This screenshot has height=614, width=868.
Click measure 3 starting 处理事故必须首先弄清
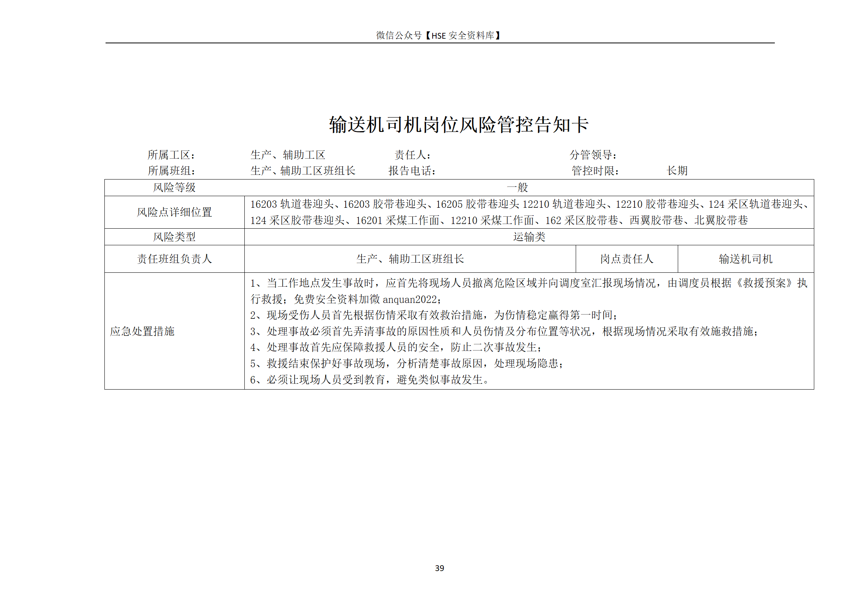(504, 331)
